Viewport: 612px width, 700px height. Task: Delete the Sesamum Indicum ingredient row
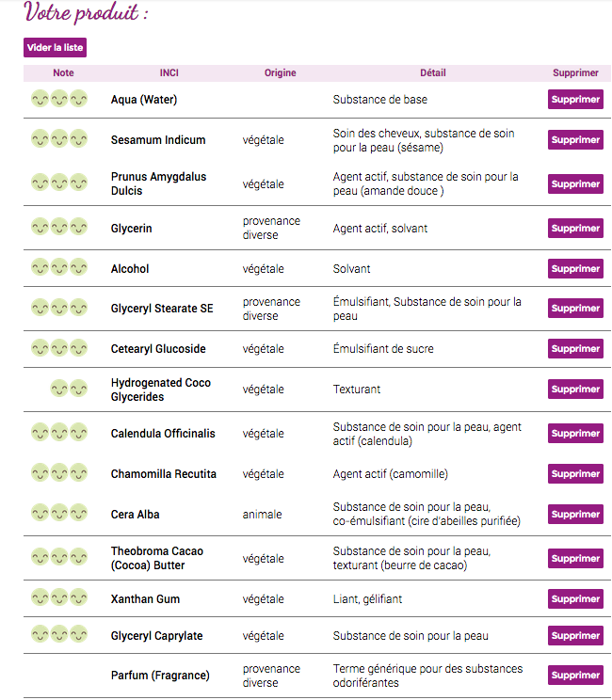[575, 140]
